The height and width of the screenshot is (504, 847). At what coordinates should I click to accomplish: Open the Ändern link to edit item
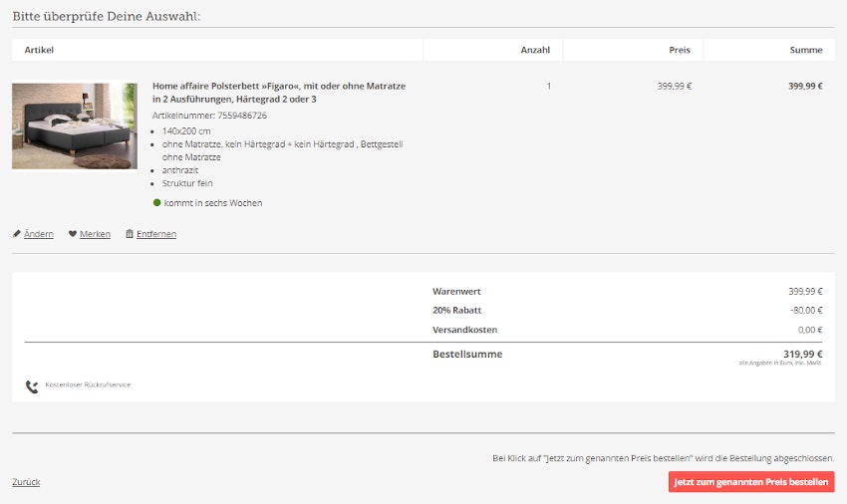pos(39,234)
